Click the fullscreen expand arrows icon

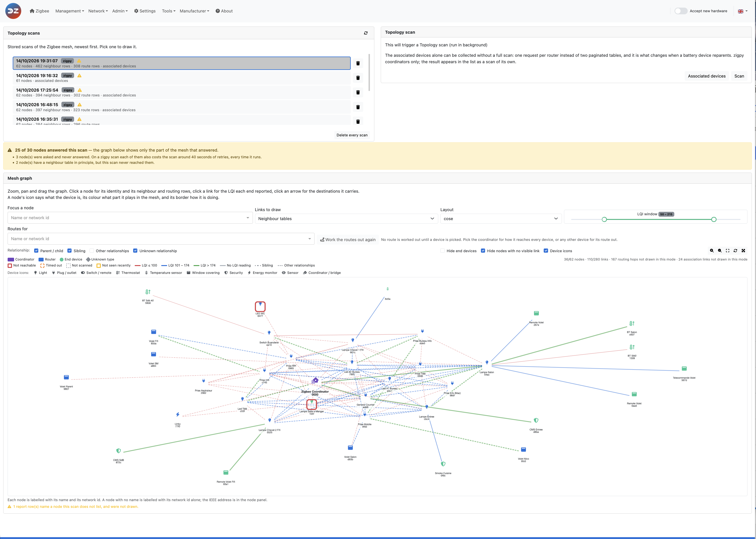click(x=743, y=251)
